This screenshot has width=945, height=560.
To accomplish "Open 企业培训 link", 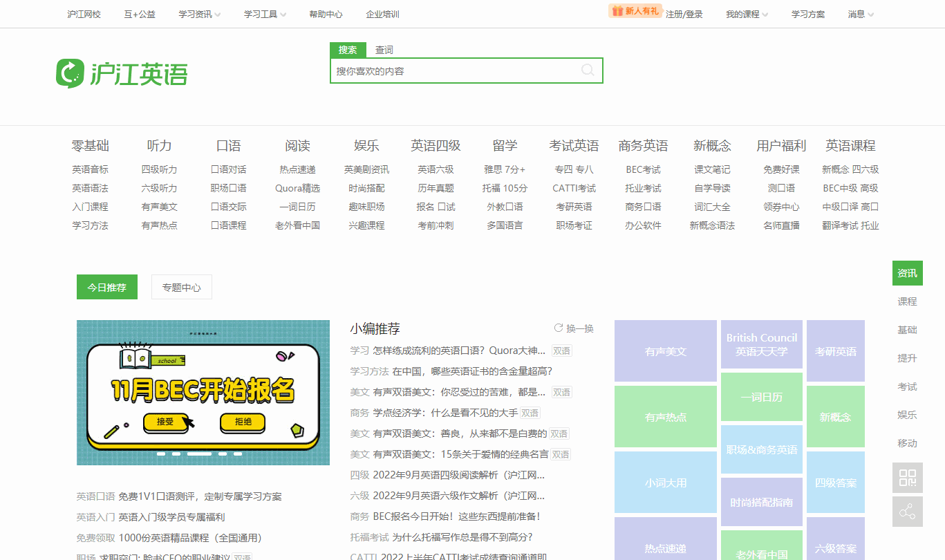I will coord(382,14).
